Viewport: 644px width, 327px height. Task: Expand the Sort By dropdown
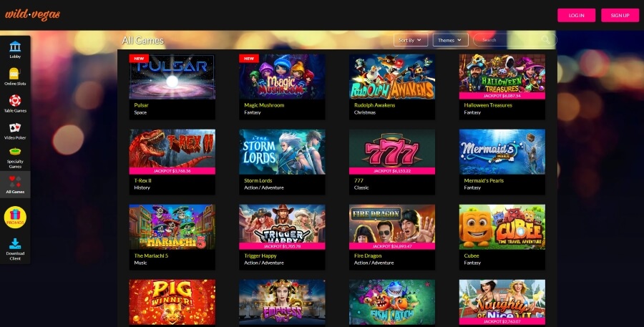pos(410,40)
